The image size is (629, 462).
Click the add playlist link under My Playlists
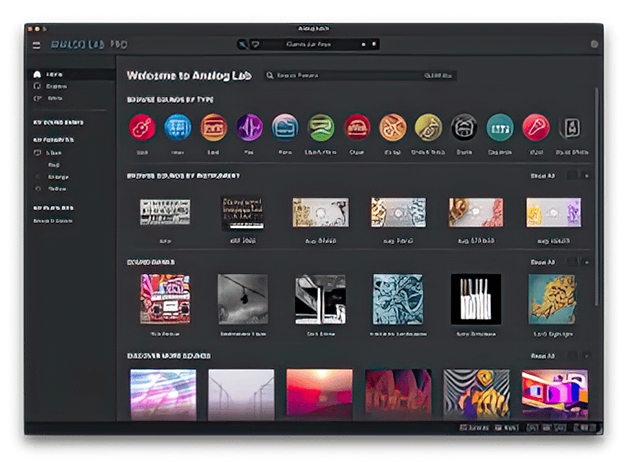53,221
